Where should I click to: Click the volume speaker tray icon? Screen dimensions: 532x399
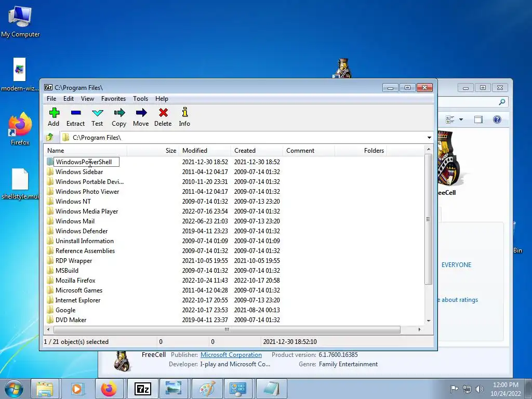pyautogui.click(x=480, y=389)
